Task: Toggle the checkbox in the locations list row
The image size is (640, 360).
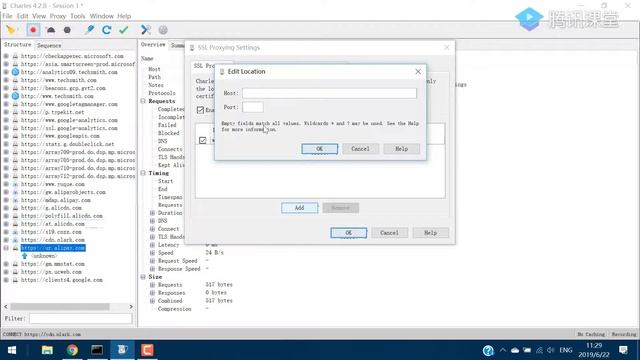Action: [x=203, y=140]
